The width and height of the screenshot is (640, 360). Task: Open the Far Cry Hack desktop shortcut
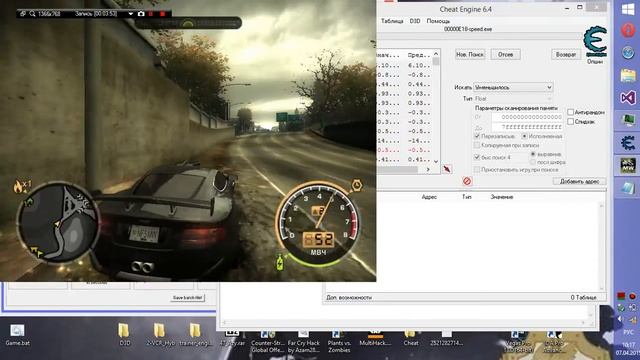303,342
